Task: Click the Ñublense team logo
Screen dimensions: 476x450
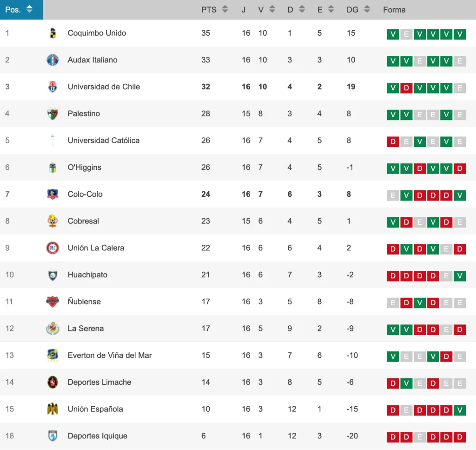Action: pos(53,302)
